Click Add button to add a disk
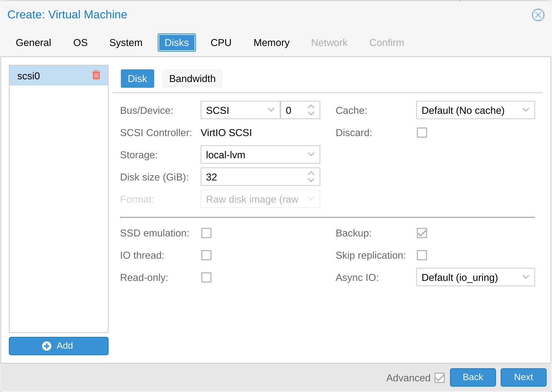 (x=59, y=346)
